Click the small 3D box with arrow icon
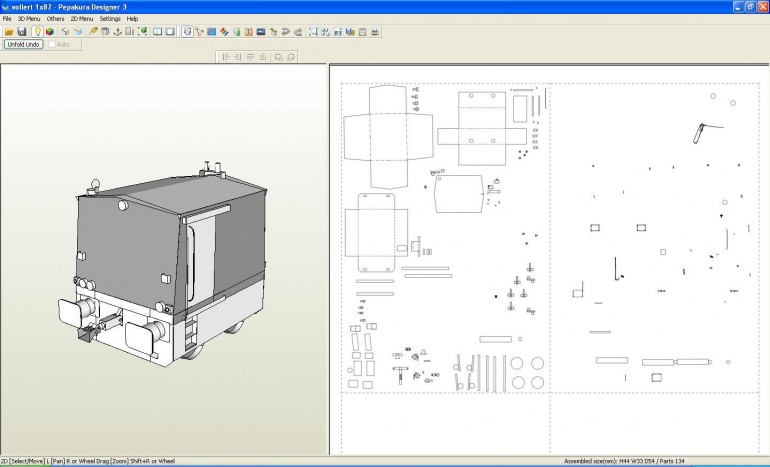 pyautogui.click(x=273, y=32)
